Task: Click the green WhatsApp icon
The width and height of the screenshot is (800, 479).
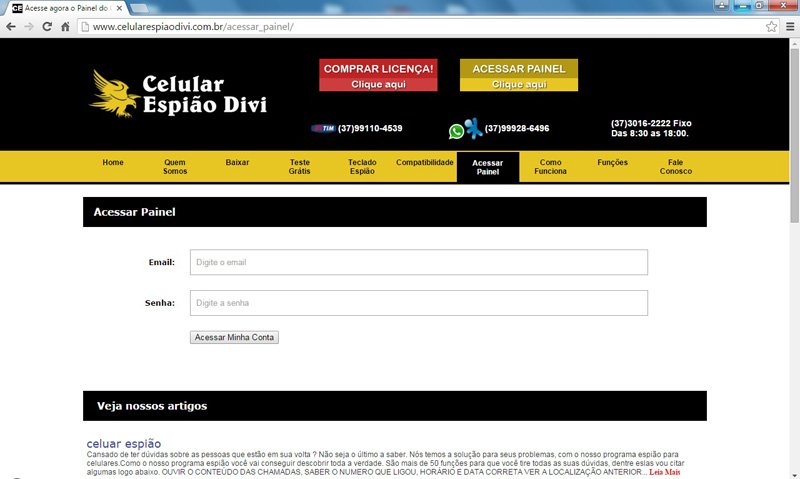Action: pyautogui.click(x=456, y=130)
